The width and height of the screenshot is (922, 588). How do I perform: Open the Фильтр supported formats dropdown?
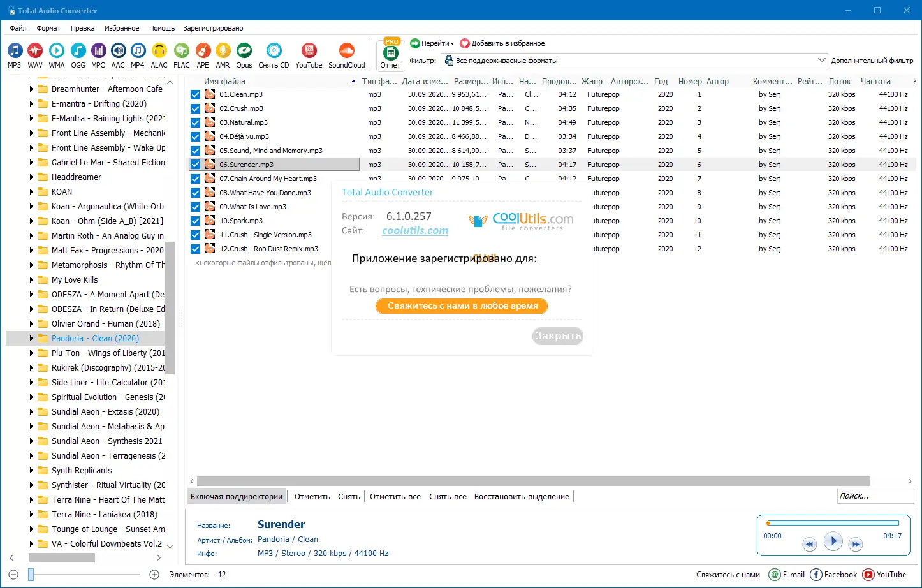[634, 61]
